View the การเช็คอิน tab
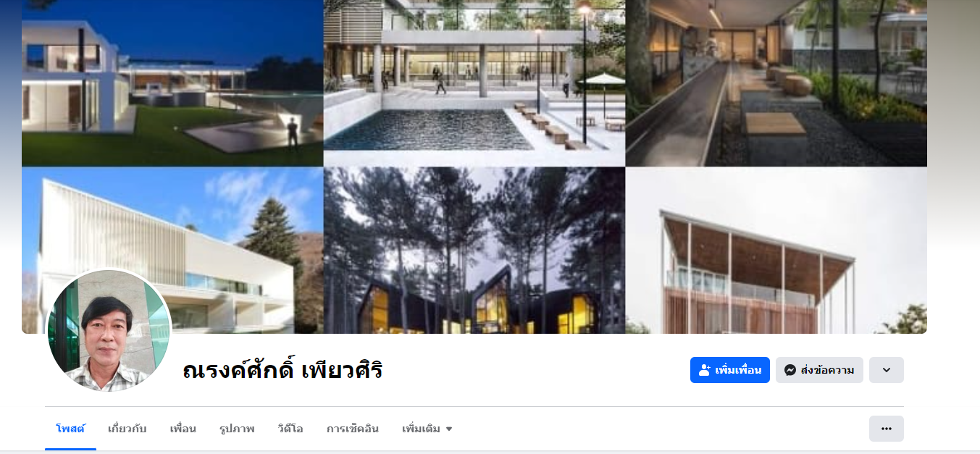 [x=352, y=429]
